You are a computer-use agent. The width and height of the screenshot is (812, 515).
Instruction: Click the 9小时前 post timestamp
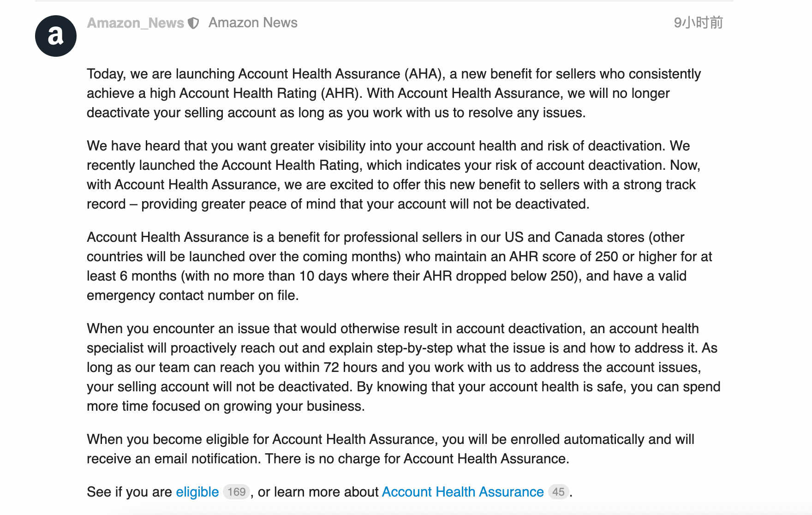tap(698, 23)
